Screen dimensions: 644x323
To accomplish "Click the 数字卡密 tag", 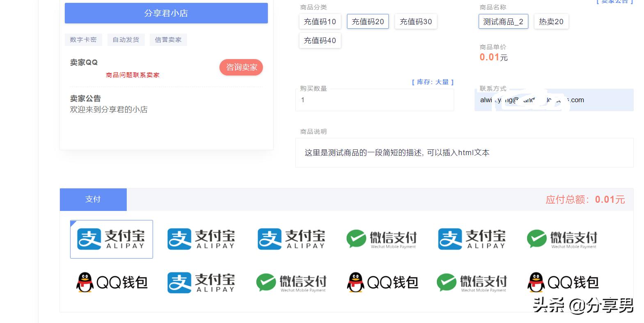I will (83, 40).
